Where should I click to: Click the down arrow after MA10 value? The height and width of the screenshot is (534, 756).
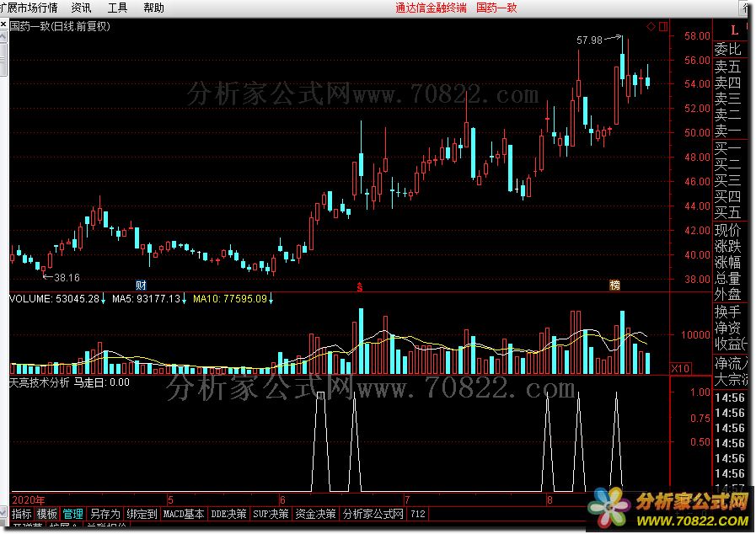click(271, 299)
